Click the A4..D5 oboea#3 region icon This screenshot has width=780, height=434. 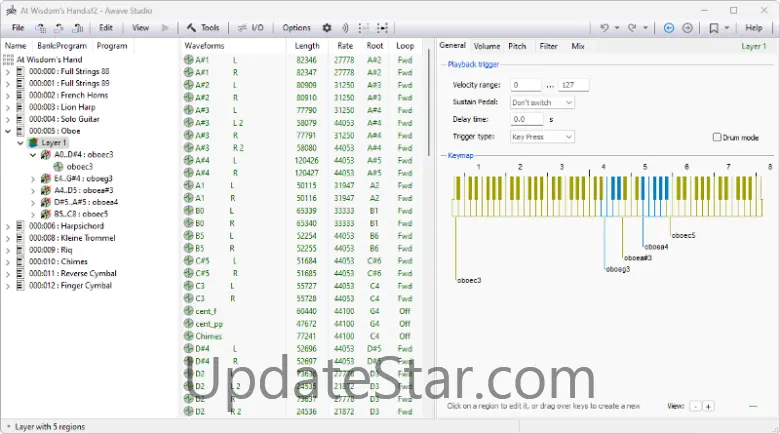pos(46,190)
